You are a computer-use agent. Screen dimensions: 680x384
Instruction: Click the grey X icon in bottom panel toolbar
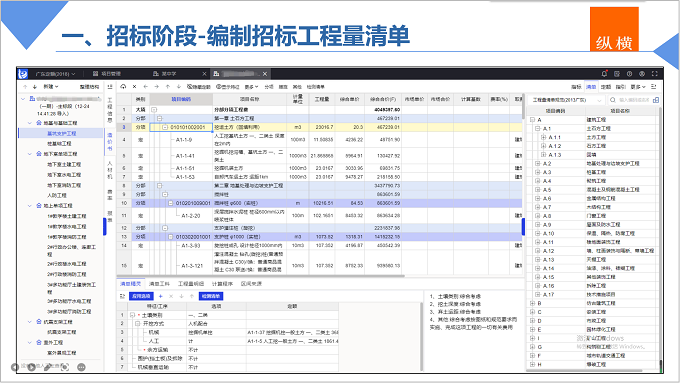[x=171, y=296]
